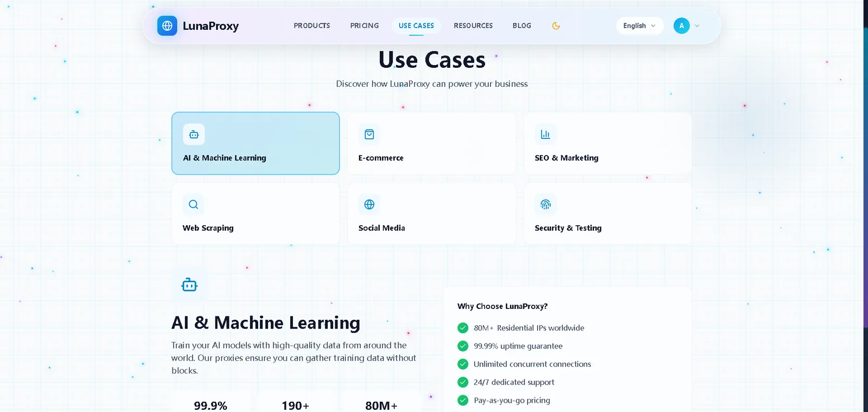Image resolution: width=868 pixels, height=412 pixels.
Task: Select the Use Cases nav item
Action: (416, 26)
